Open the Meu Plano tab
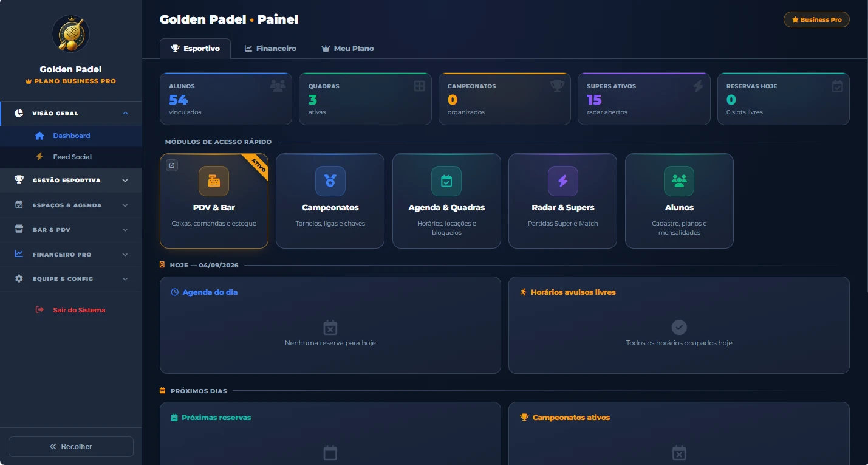868x465 pixels. [x=347, y=49]
